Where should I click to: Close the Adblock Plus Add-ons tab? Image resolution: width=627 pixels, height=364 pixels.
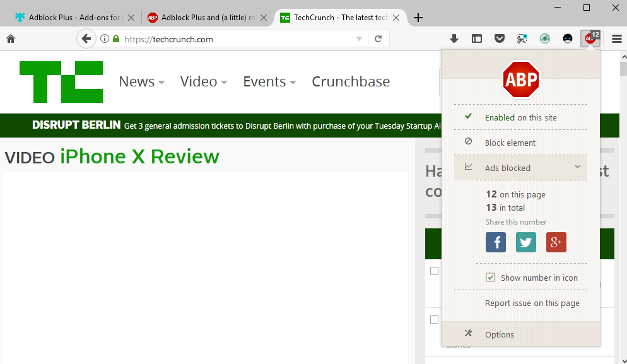(x=131, y=18)
